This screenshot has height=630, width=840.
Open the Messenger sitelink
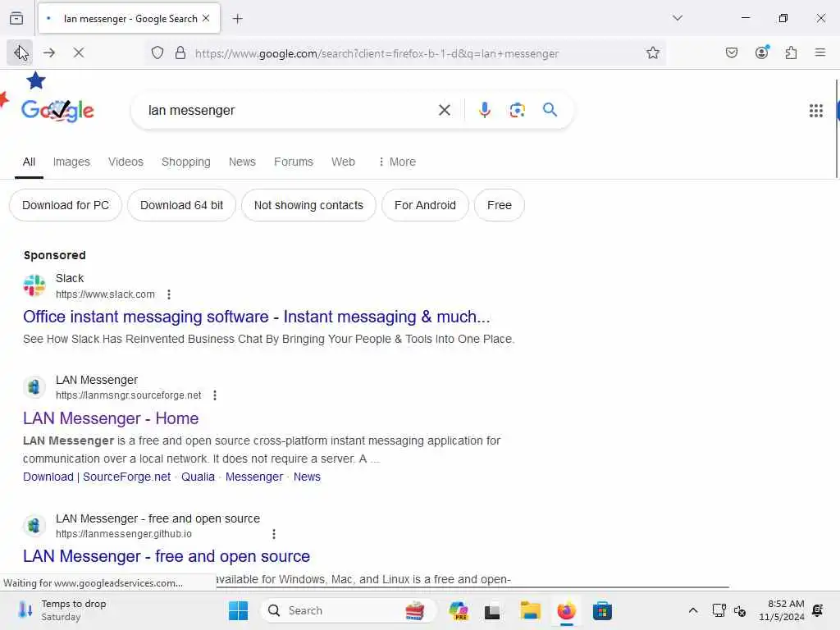(x=254, y=477)
